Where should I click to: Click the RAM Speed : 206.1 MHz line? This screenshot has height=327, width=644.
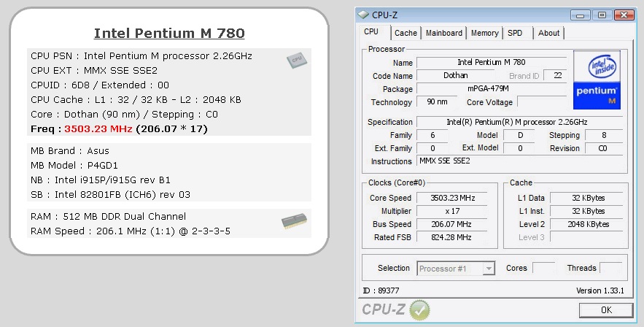131,231
